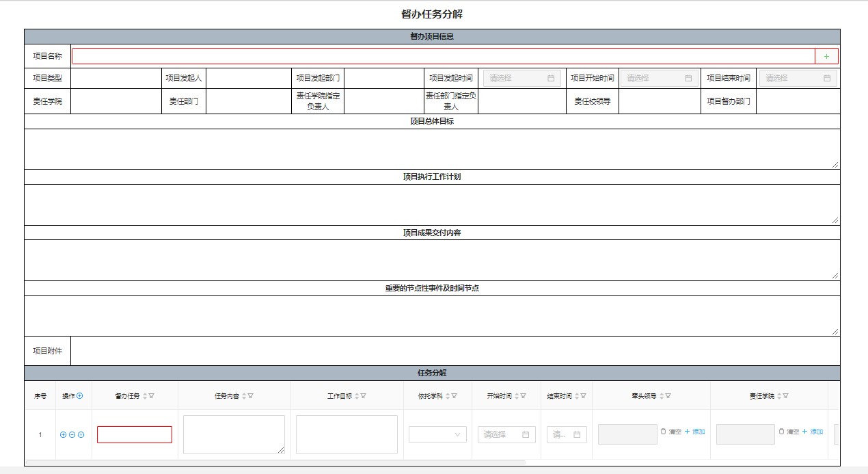The width and height of the screenshot is (868, 474).
Task: Open row 1 开始时间 date picker
Action: tap(506, 434)
